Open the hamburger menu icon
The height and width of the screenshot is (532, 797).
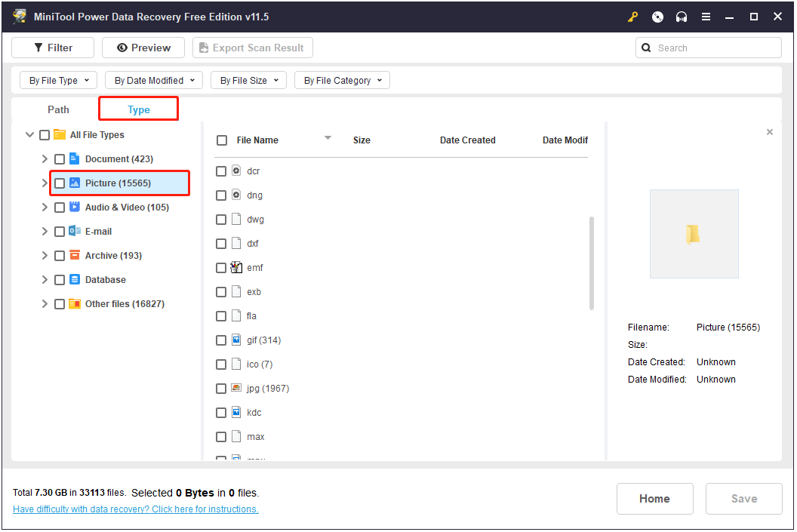(706, 17)
